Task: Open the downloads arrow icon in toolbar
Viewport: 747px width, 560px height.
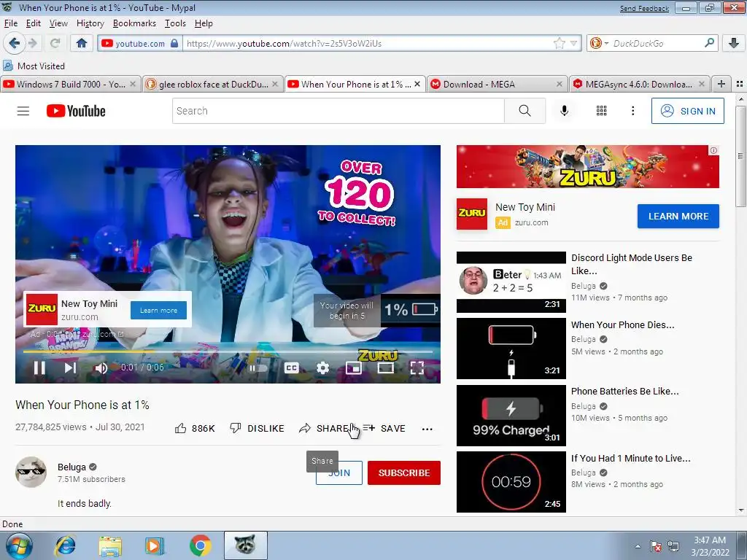Action: tap(734, 43)
